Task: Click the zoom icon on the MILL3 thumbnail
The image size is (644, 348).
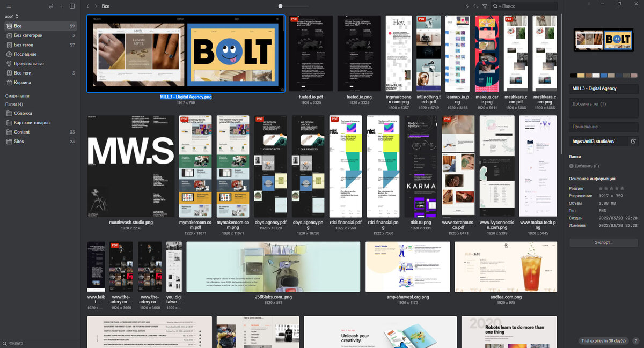Action: point(282,90)
